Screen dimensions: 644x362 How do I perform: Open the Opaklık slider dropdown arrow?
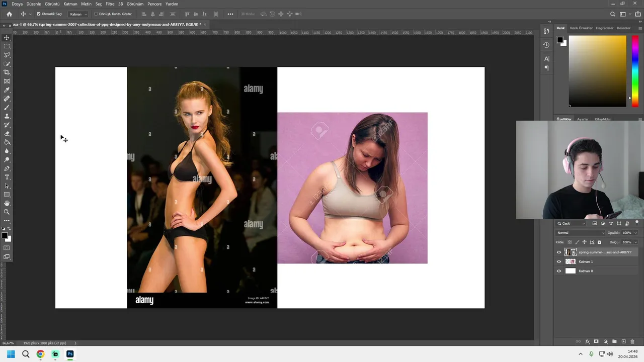point(635,233)
